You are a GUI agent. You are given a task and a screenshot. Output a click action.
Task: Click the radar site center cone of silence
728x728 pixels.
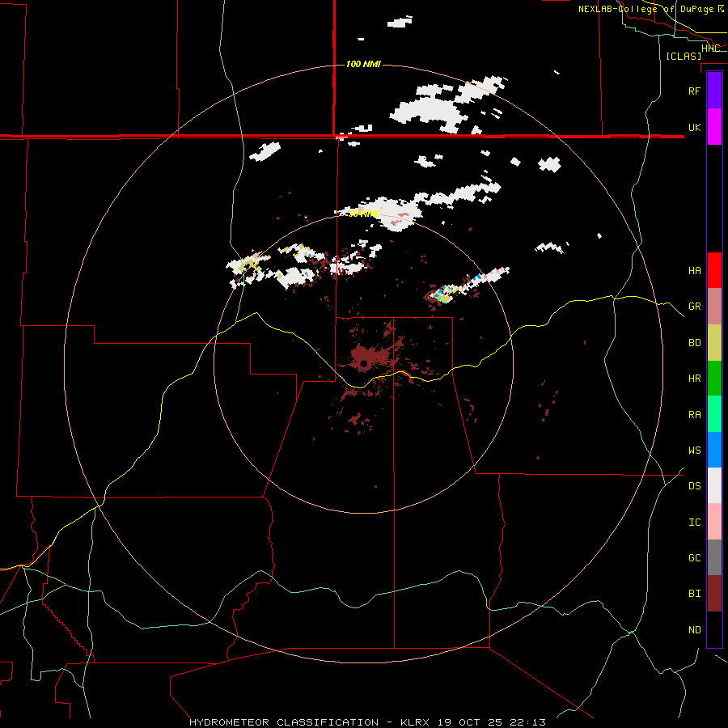(364, 363)
